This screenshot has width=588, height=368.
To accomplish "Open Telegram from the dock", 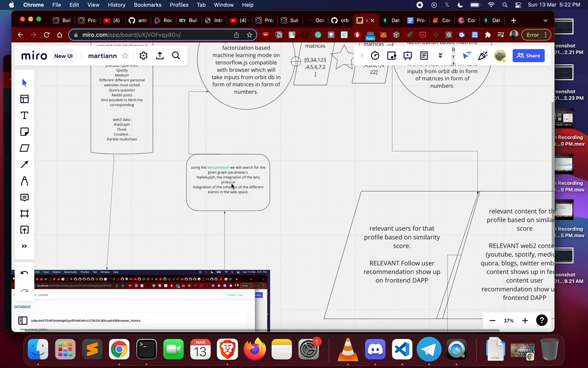I will (x=429, y=349).
